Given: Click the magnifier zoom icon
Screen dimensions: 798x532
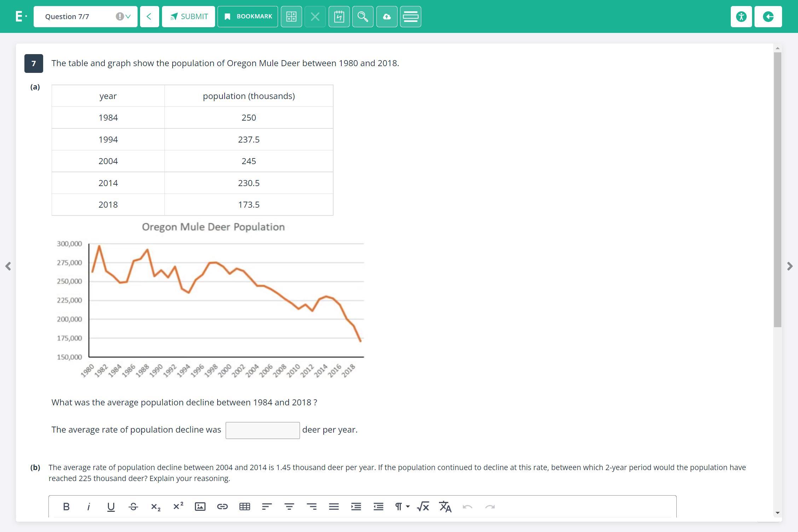Looking at the screenshot, I should coord(363,17).
